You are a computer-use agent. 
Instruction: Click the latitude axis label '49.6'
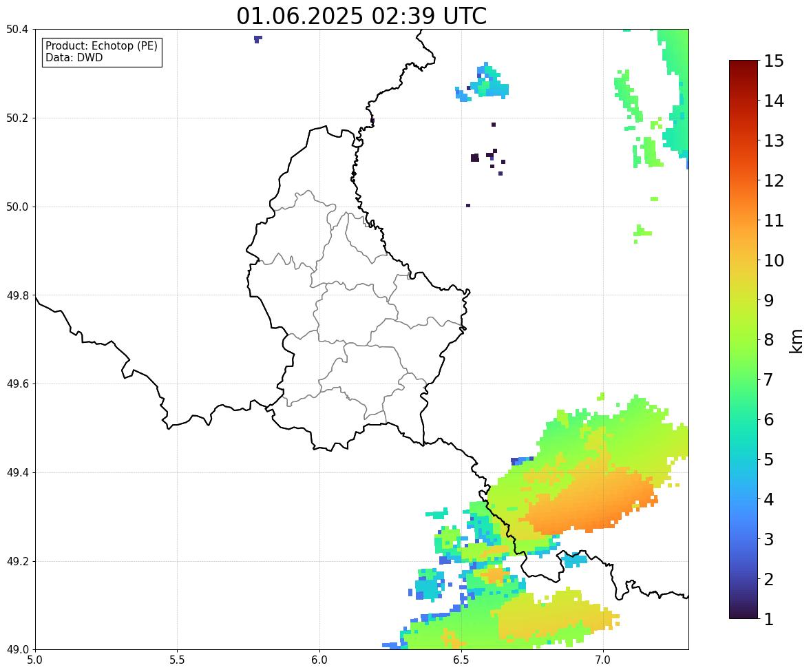coord(18,384)
